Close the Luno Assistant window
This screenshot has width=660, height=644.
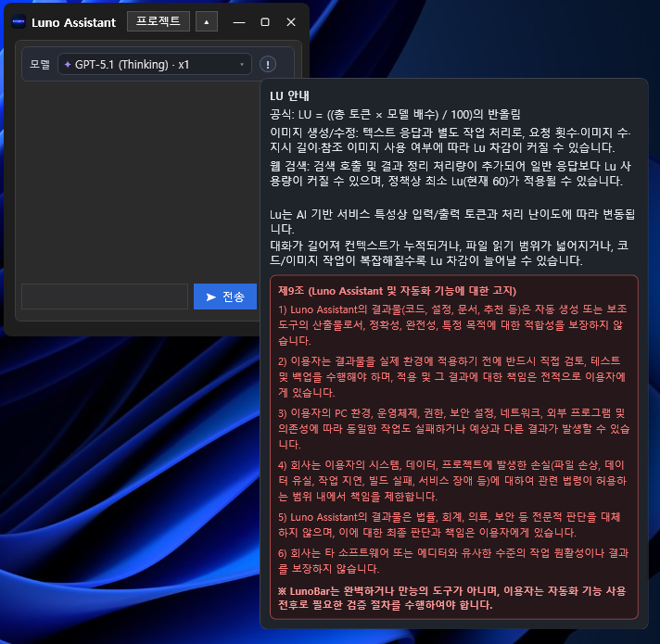pyautogui.click(x=291, y=22)
